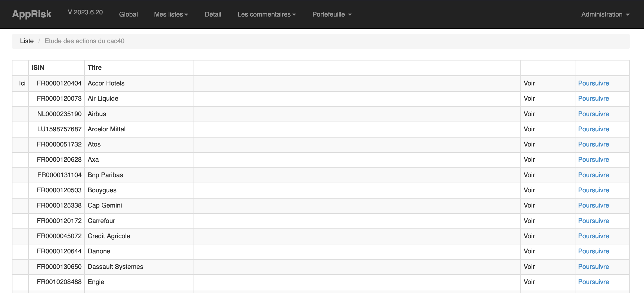Click Voir for Engie row
This screenshot has height=293, width=644.
tap(529, 282)
